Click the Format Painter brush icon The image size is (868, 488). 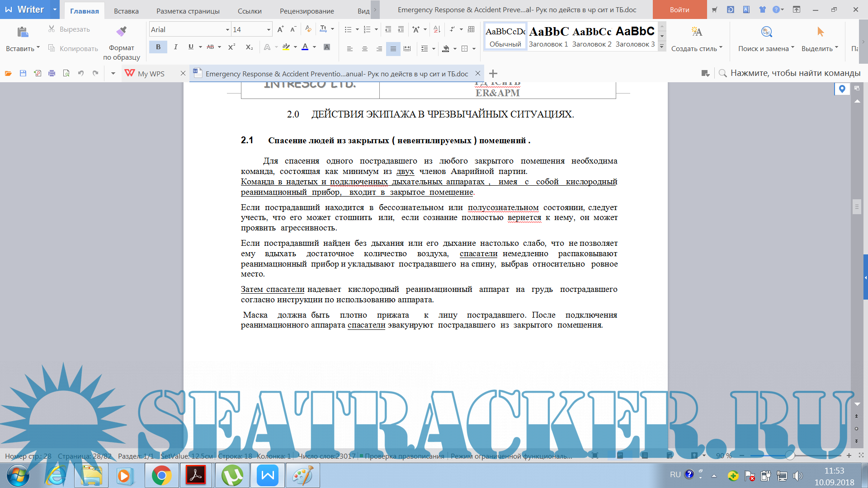(121, 31)
